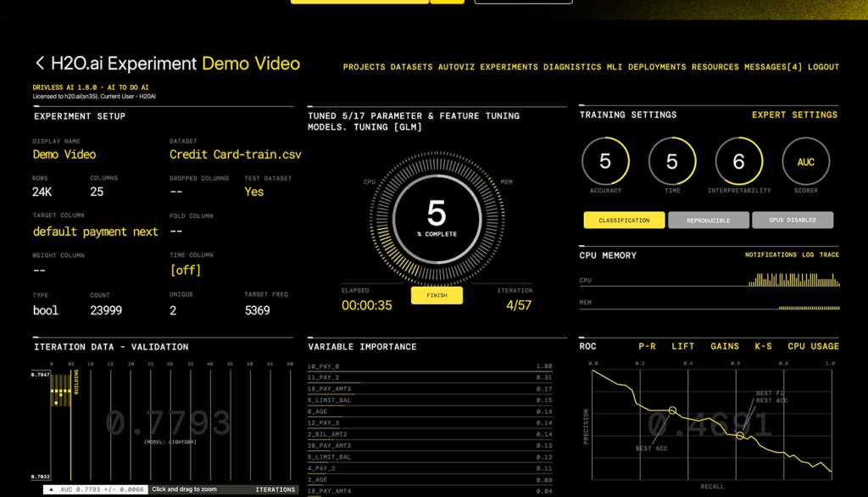Open the DATASETS menu

coord(411,67)
